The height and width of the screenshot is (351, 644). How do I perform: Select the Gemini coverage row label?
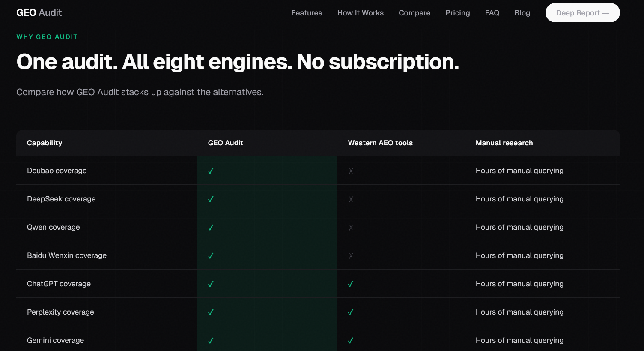55,340
